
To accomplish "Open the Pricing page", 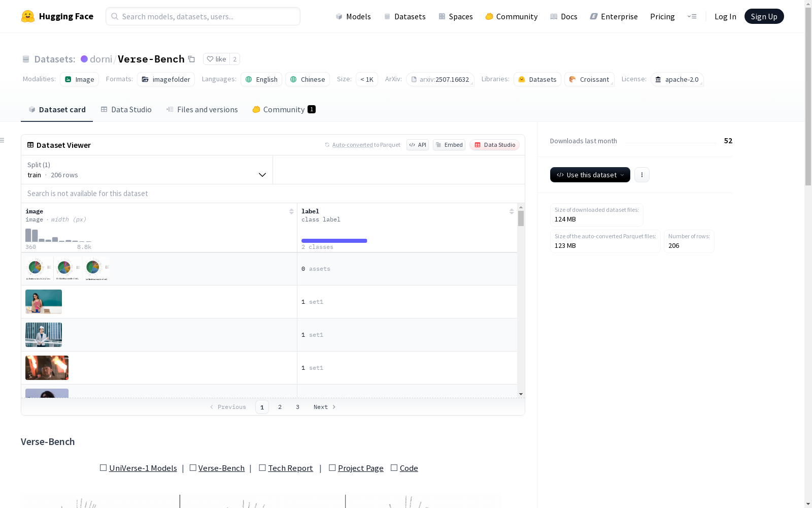I will pyautogui.click(x=662, y=16).
